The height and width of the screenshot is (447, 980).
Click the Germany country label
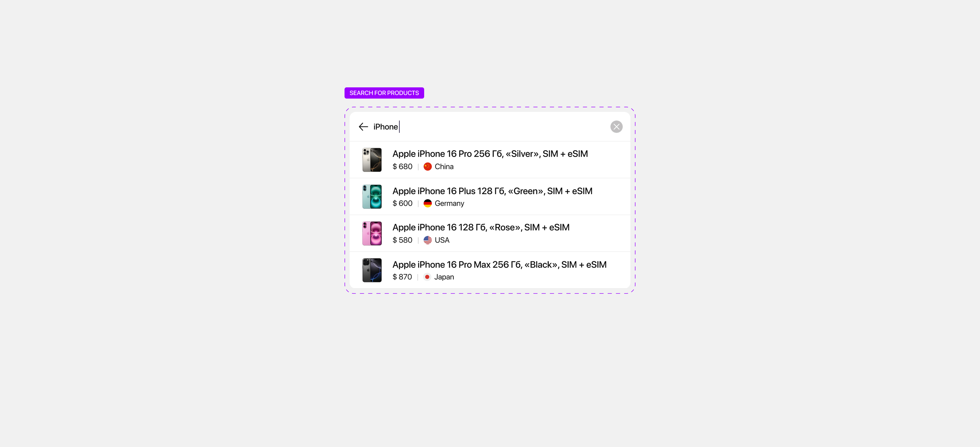tap(449, 204)
